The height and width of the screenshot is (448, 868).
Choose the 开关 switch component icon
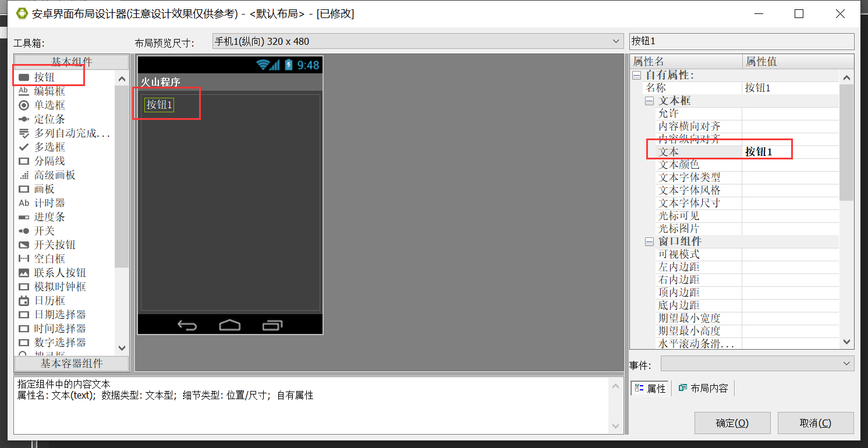[24, 231]
